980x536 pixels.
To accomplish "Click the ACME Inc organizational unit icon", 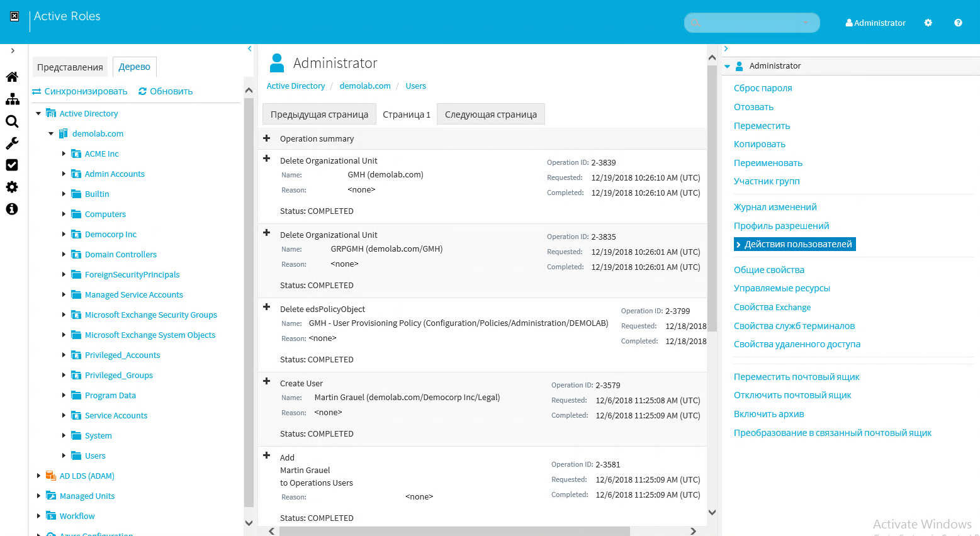I will tap(76, 154).
